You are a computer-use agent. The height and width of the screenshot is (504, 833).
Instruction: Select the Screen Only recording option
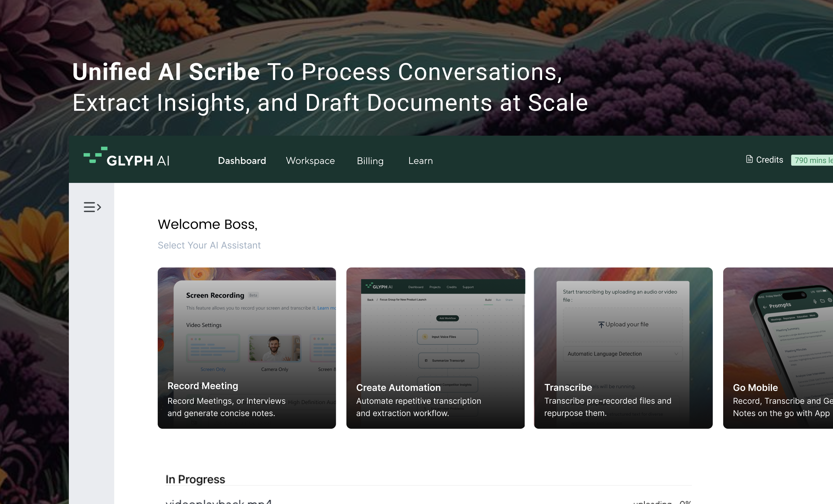(x=213, y=349)
